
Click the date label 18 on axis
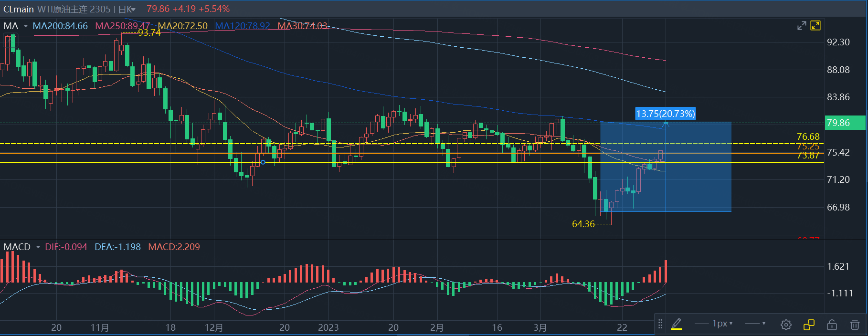pyautogui.click(x=170, y=327)
